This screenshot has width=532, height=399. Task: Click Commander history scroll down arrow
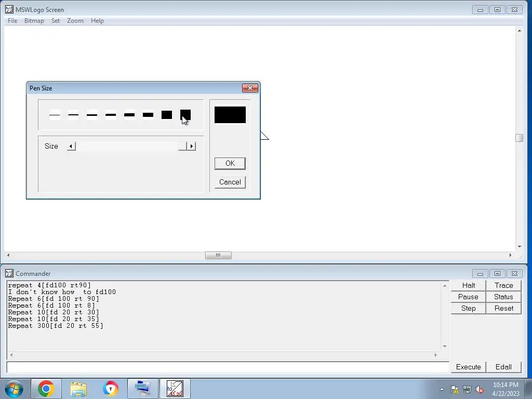(445, 347)
